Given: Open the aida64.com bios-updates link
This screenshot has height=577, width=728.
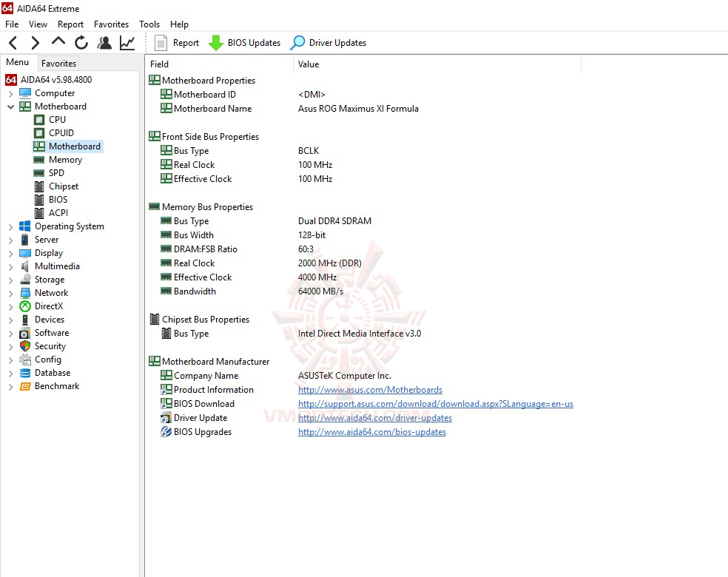Looking at the screenshot, I should 372,432.
